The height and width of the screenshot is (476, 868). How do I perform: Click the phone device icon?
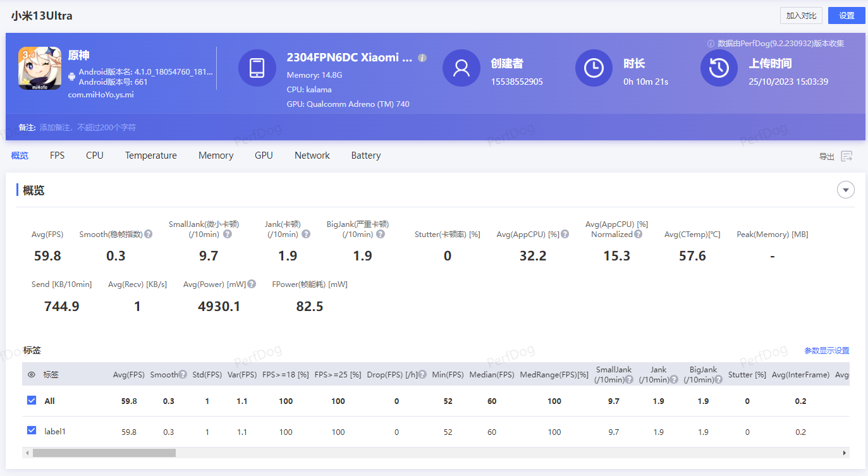257,68
